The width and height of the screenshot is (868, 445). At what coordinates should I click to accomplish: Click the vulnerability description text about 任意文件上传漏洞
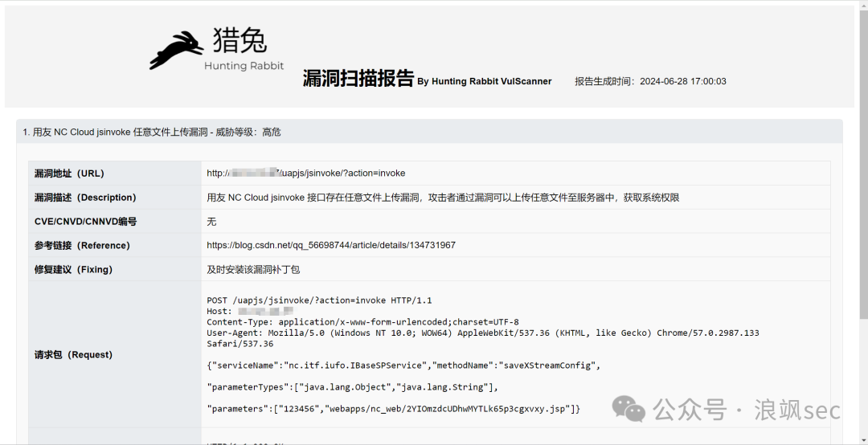point(443,198)
